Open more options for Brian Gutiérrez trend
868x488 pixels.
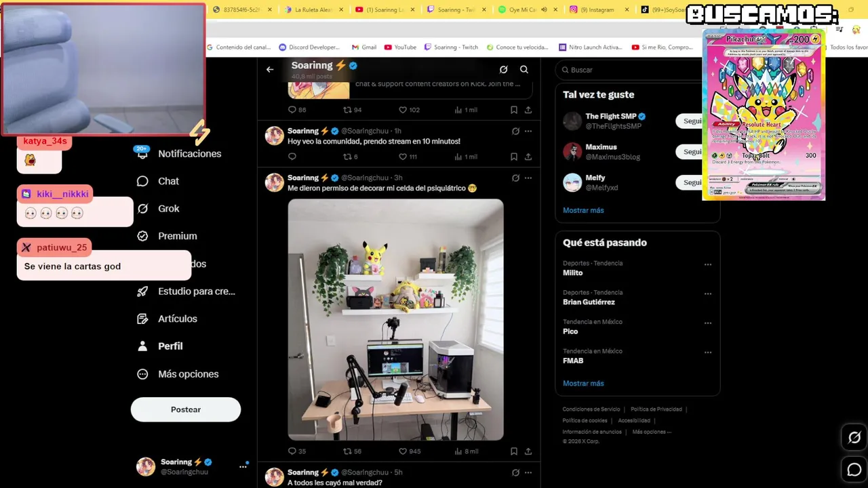(708, 294)
